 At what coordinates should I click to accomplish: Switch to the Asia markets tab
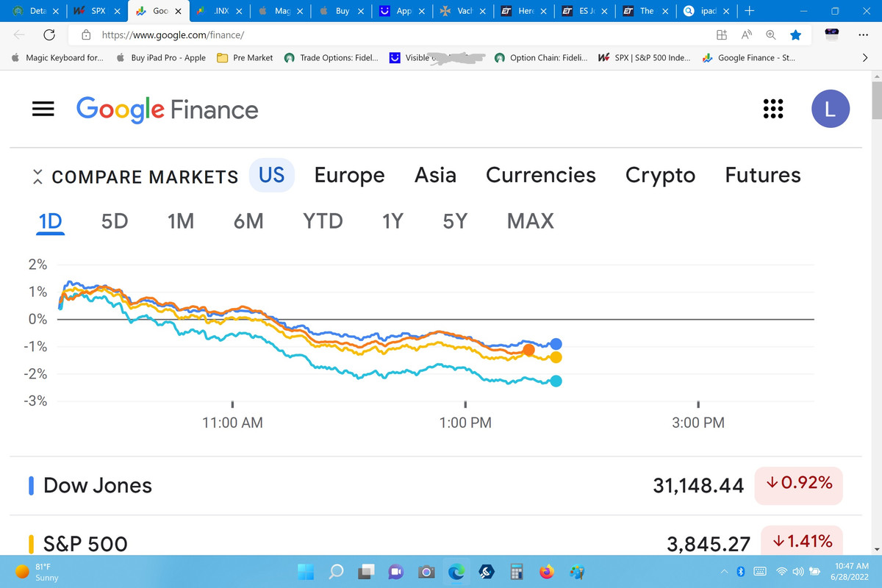pos(435,175)
